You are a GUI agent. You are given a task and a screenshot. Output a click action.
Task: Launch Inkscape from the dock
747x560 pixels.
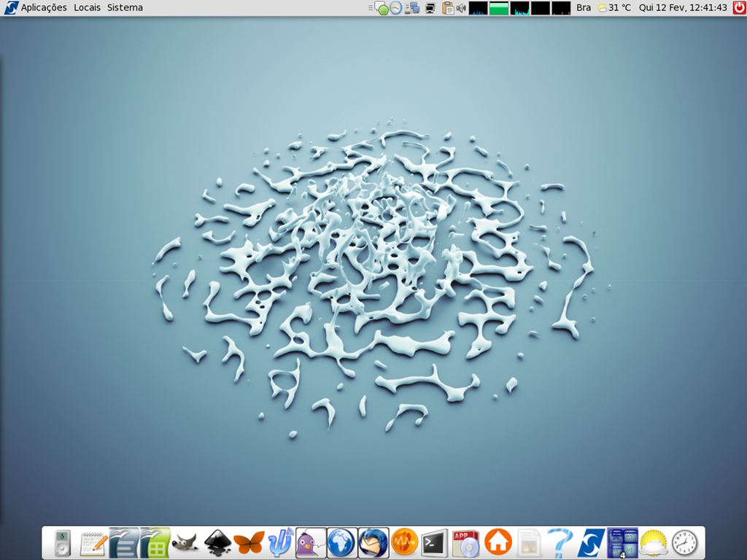[217, 542]
